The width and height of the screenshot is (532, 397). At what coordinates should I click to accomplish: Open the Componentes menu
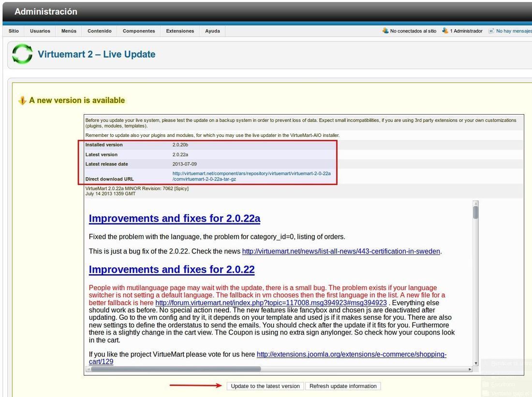pyautogui.click(x=139, y=31)
